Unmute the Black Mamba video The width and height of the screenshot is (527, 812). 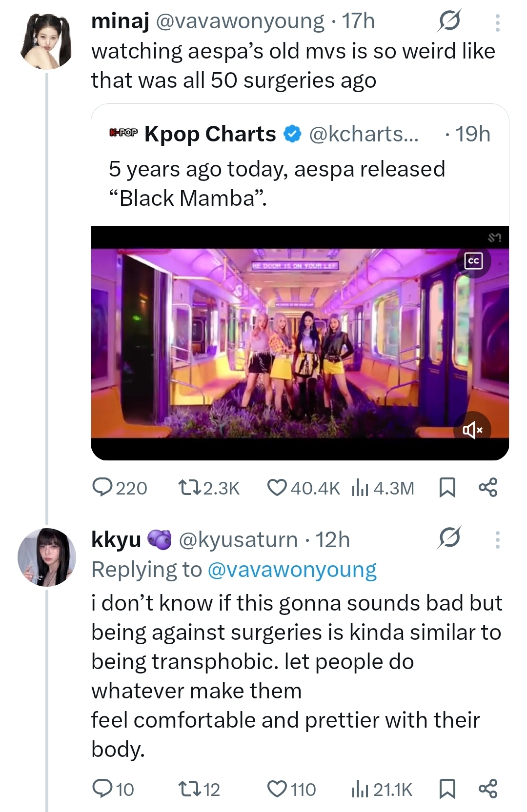point(472,430)
